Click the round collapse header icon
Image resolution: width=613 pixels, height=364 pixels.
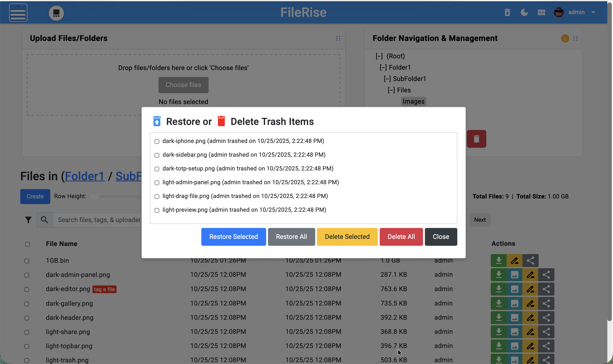56,13
